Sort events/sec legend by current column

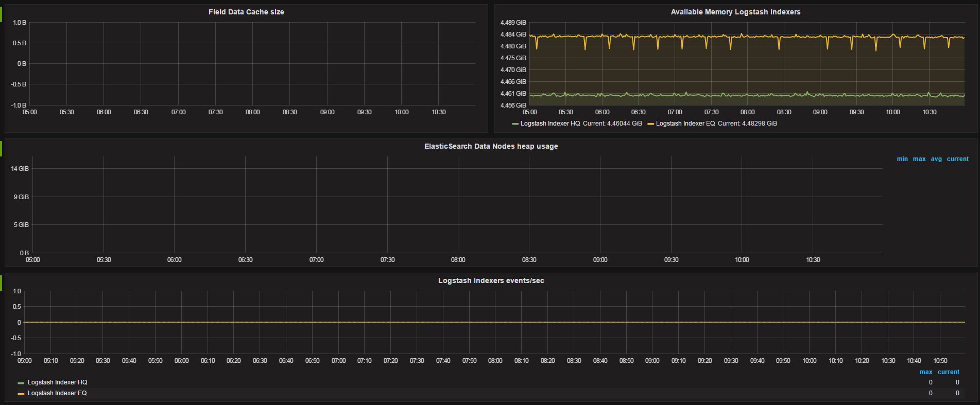tap(949, 372)
